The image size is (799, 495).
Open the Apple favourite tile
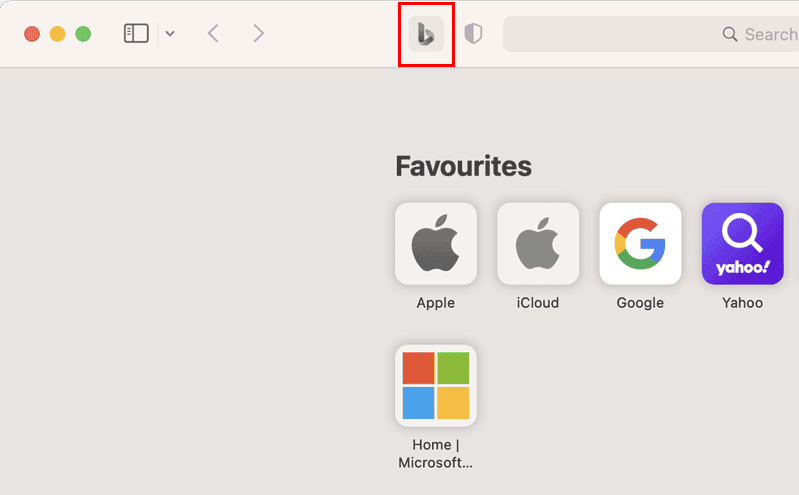(436, 244)
